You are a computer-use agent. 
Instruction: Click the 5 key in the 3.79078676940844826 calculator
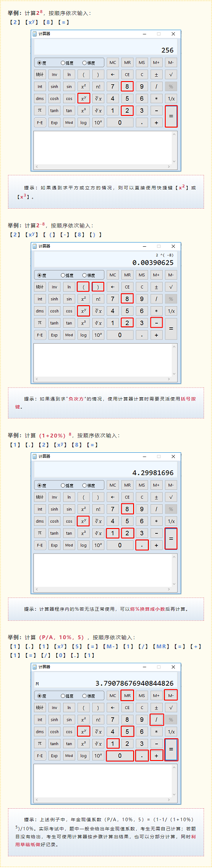pyautogui.click(x=127, y=731)
